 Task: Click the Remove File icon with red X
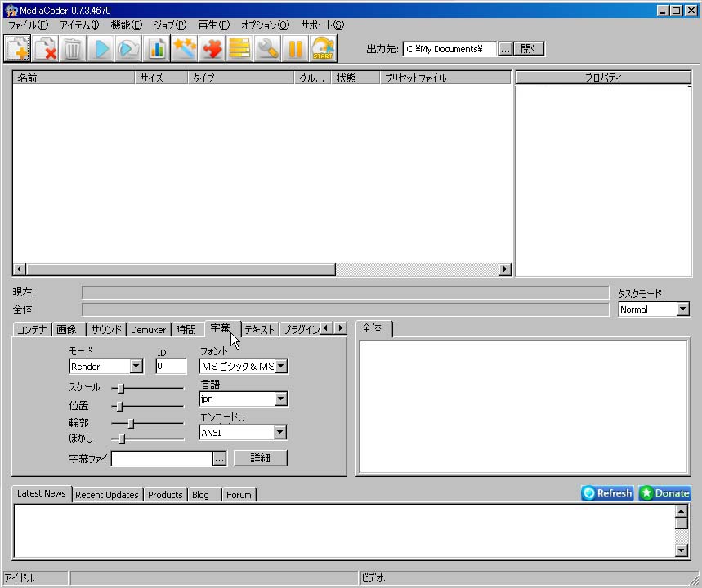tap(45, 49)
